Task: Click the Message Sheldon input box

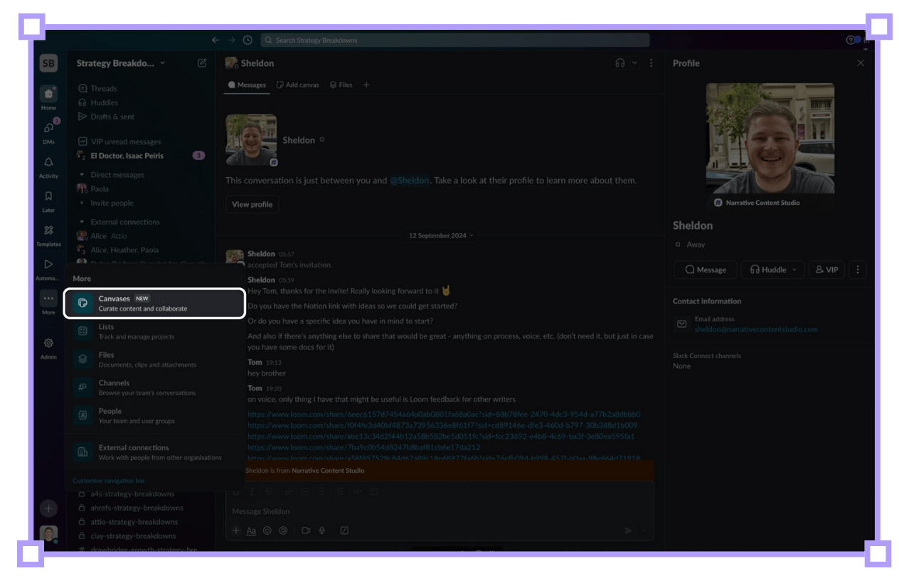Action: (x=439, y=512)
